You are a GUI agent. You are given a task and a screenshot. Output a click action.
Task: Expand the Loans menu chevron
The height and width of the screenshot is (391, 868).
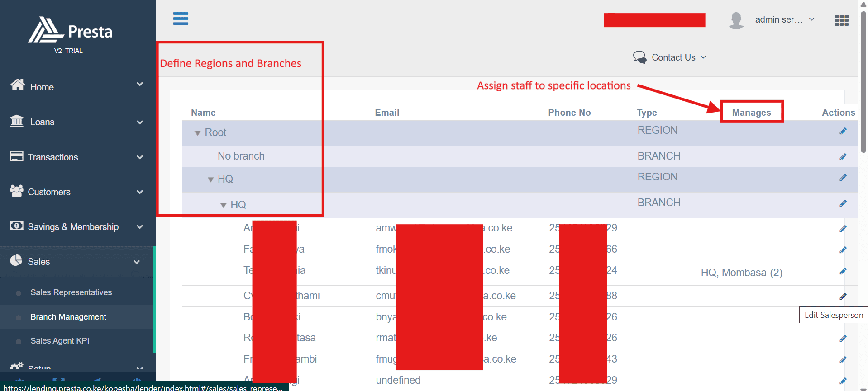140,122
